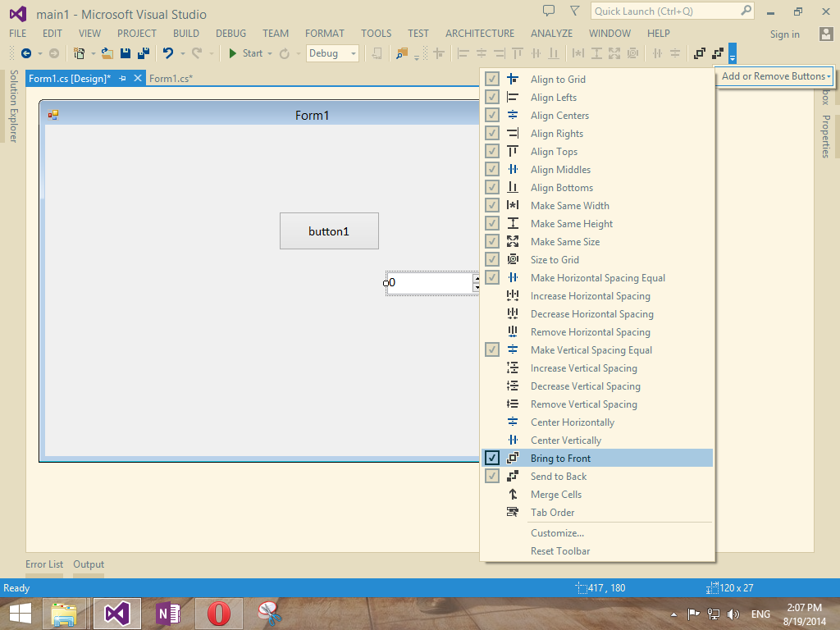Click the Start debugging button
840x630 pixels.
[x=246, y=53]
